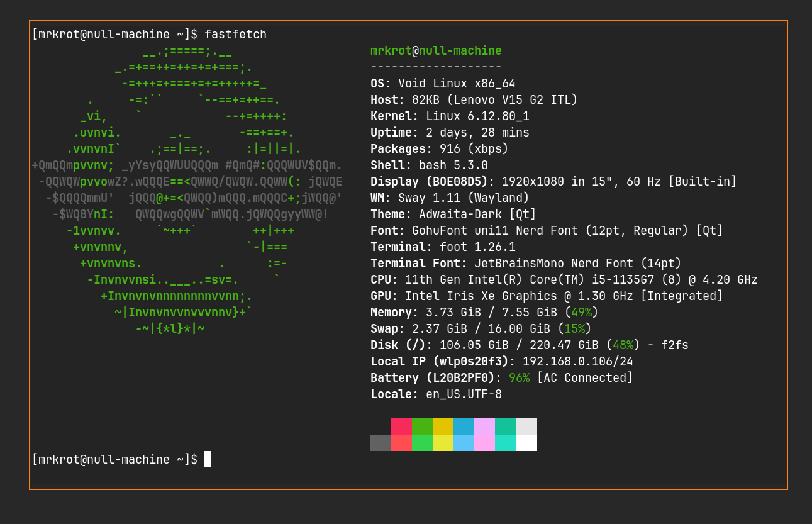Image resolution: width=812 pixels, height=524 pixels.
Task: Click the bold "Disk (/)" label
Action: (x=398, y=345)
